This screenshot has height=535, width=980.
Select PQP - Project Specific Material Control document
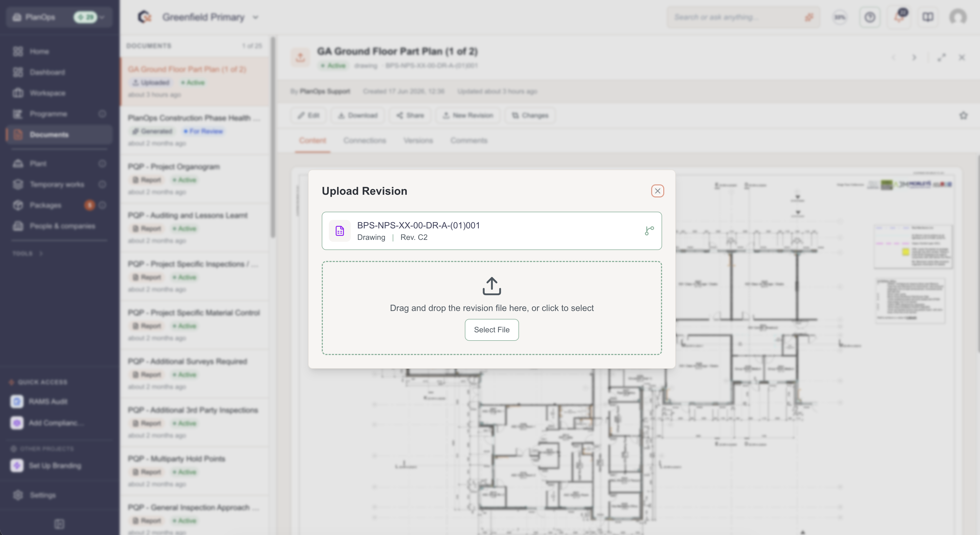(x=195, y=325)
